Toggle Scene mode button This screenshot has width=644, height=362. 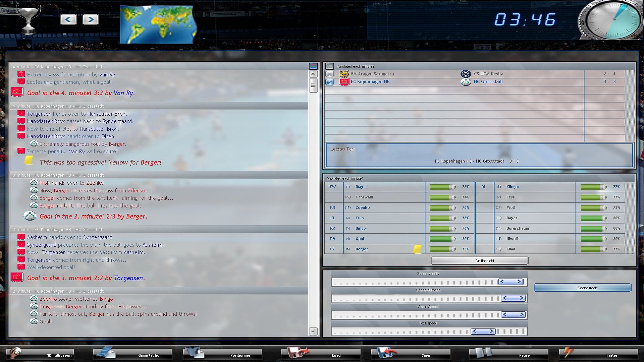click(x=582, y=288)
